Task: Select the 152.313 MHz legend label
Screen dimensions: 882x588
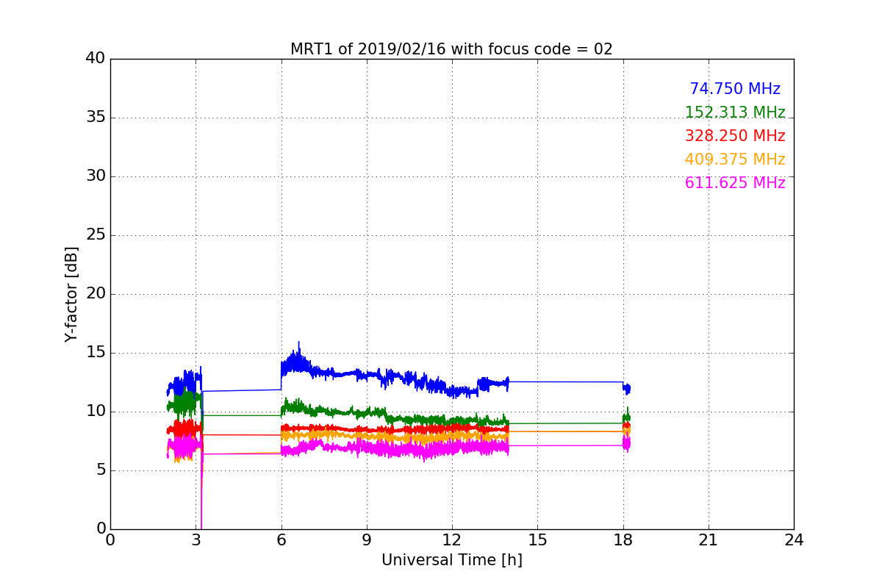Action: [x=735, y=112]
